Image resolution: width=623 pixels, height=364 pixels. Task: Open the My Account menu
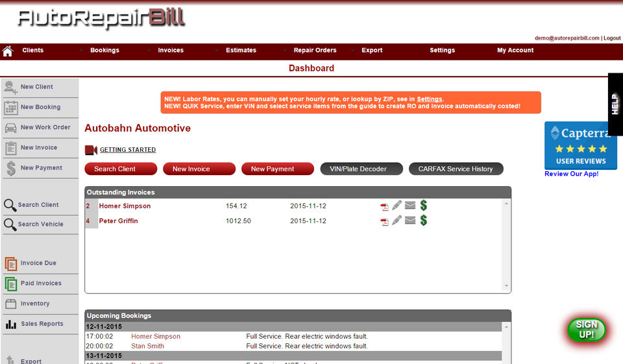click(515, 50)
